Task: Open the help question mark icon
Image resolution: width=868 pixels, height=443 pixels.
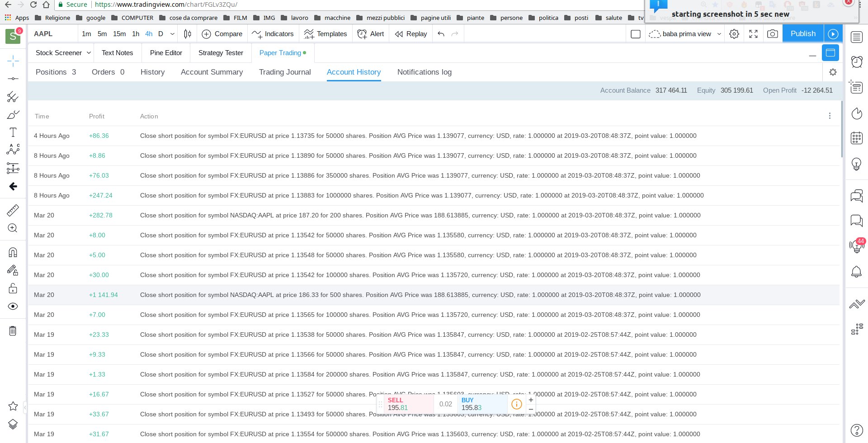Action: pyautogui.click(x=857, y=430)
